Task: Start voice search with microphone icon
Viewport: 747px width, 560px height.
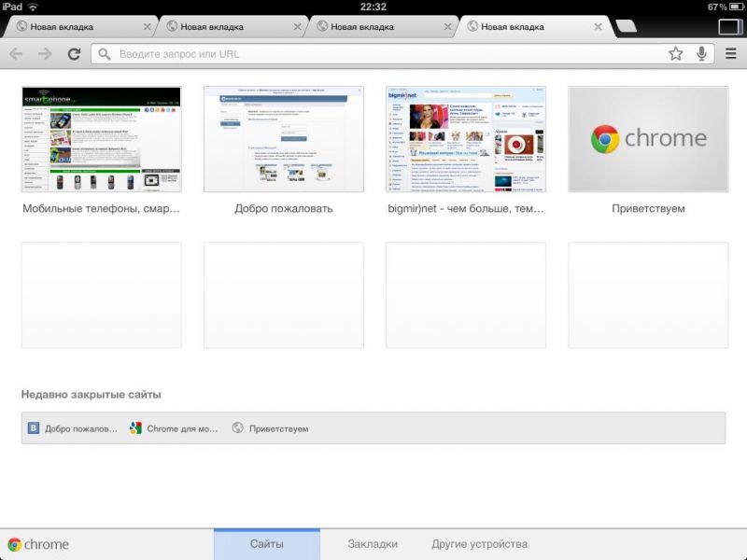Action: pos(701,54)
